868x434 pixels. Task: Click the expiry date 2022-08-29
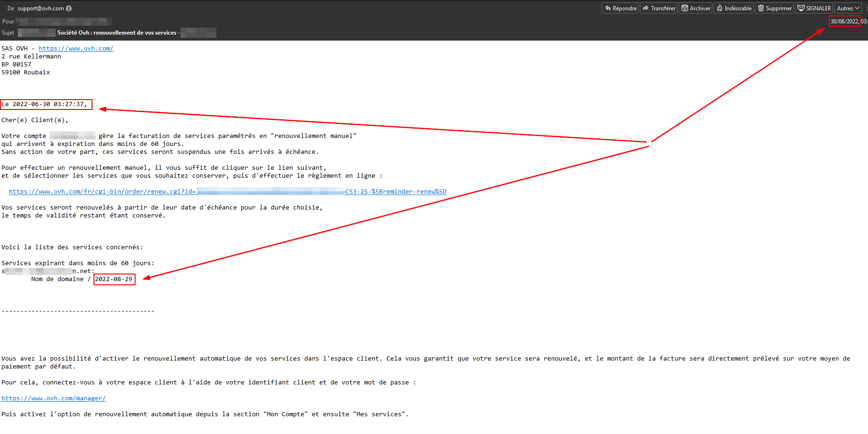pos(114,279)
